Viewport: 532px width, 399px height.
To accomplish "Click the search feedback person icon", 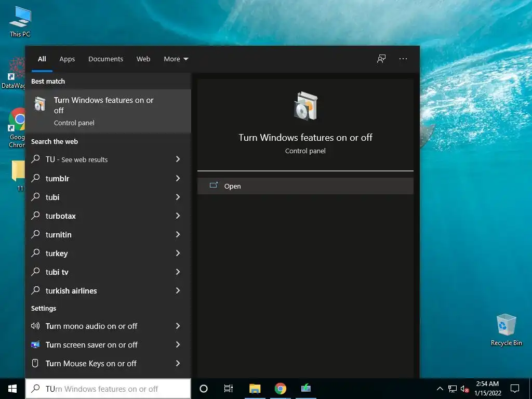I will 381,59.
